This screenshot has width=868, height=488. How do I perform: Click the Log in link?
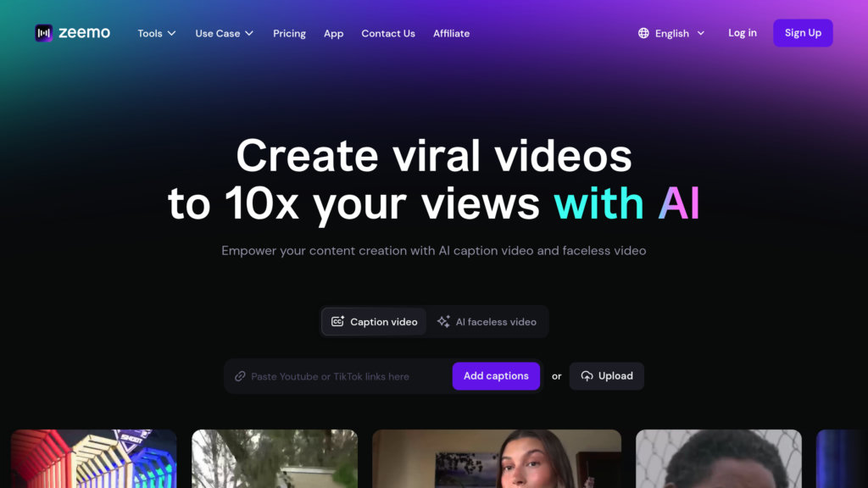(743, 33)
